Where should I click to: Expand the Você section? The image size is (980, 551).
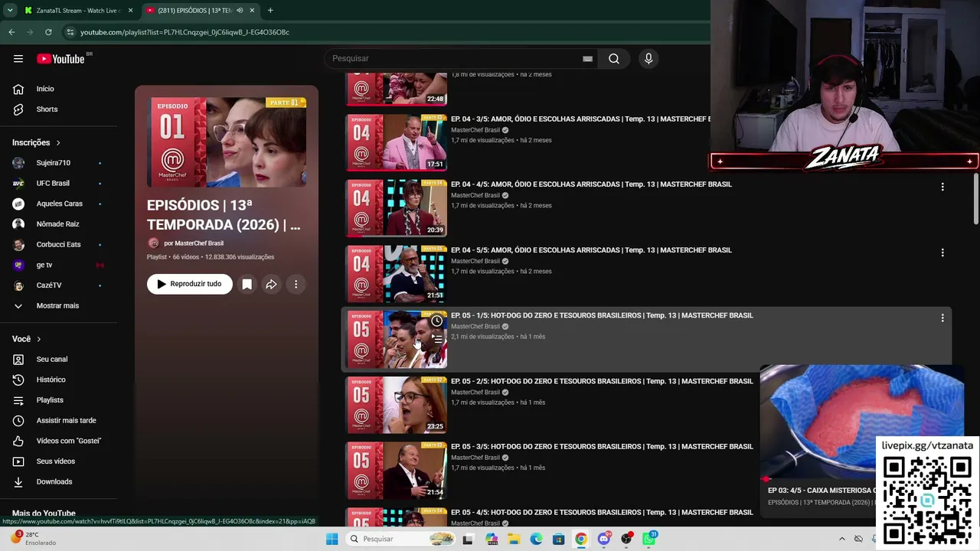(x=26, y=339)
